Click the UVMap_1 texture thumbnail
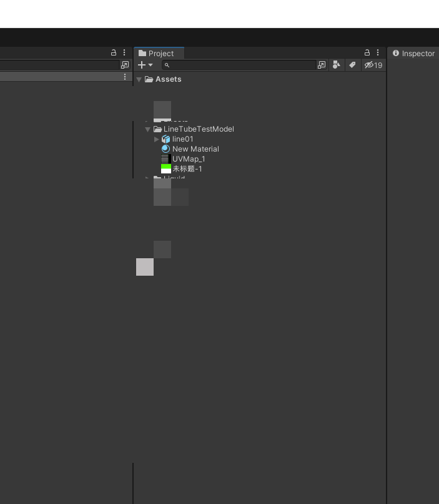This screenshot has height=504, width=439. (165, 159)
